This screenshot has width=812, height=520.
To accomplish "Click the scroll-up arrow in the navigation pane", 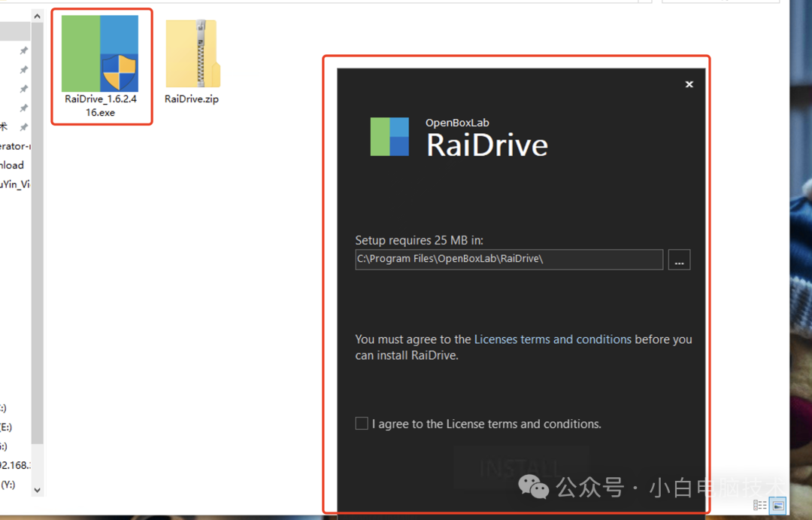I will (38, 17).
